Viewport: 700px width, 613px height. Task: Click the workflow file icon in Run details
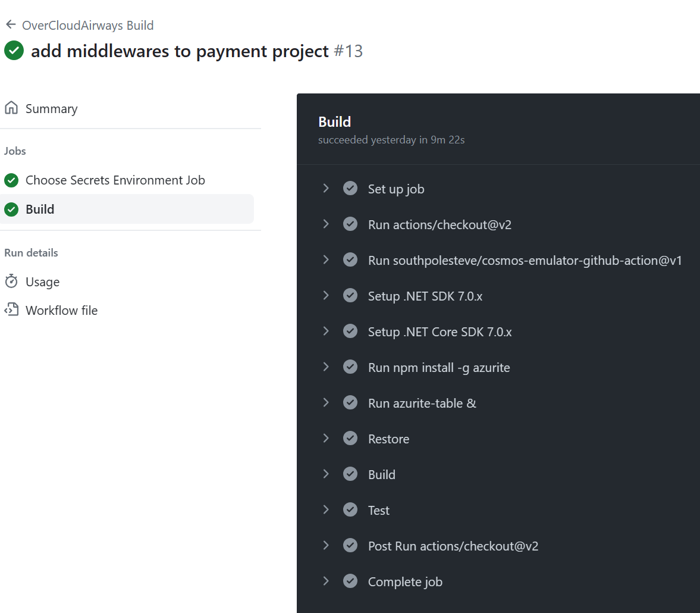(x=11, y=309)
